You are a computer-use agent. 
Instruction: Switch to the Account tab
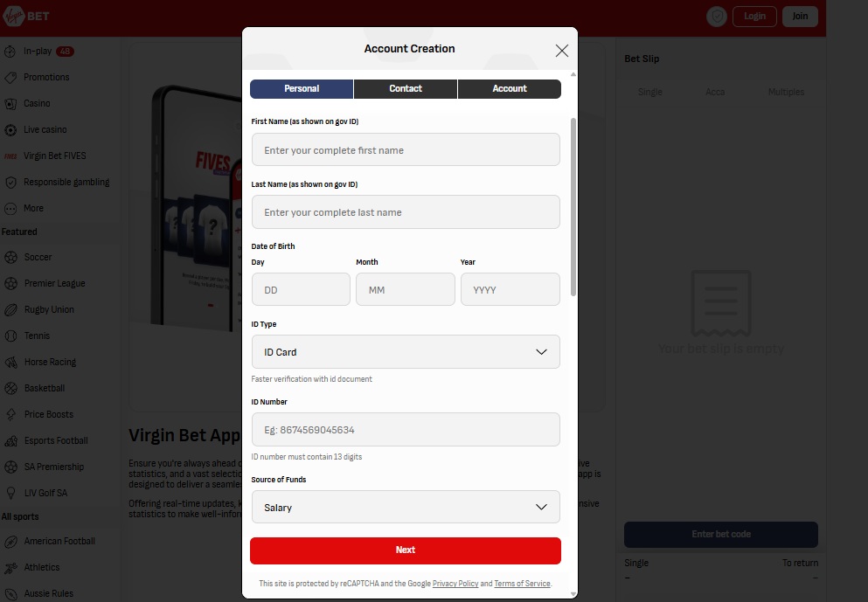click(510, 89)
